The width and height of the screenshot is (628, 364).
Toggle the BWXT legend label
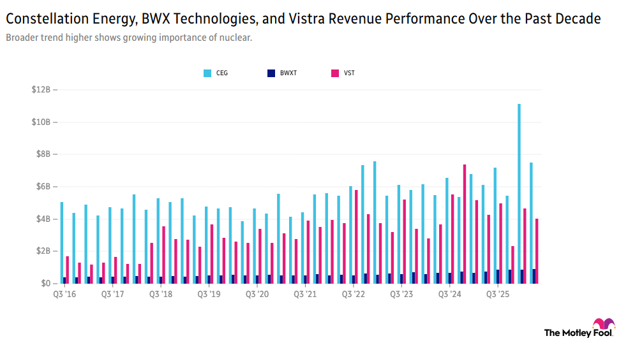tap(288, 73)
